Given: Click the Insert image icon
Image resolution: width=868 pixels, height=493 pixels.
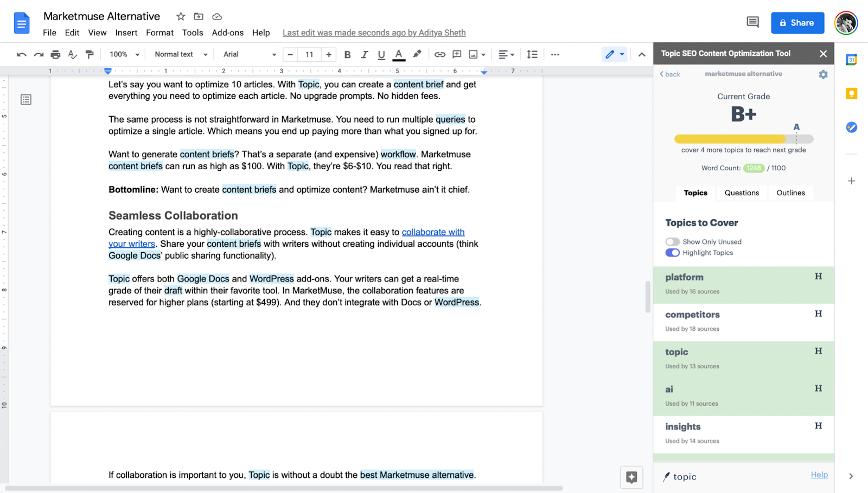Looking at the screenshot, I should [x=473, y=54].
